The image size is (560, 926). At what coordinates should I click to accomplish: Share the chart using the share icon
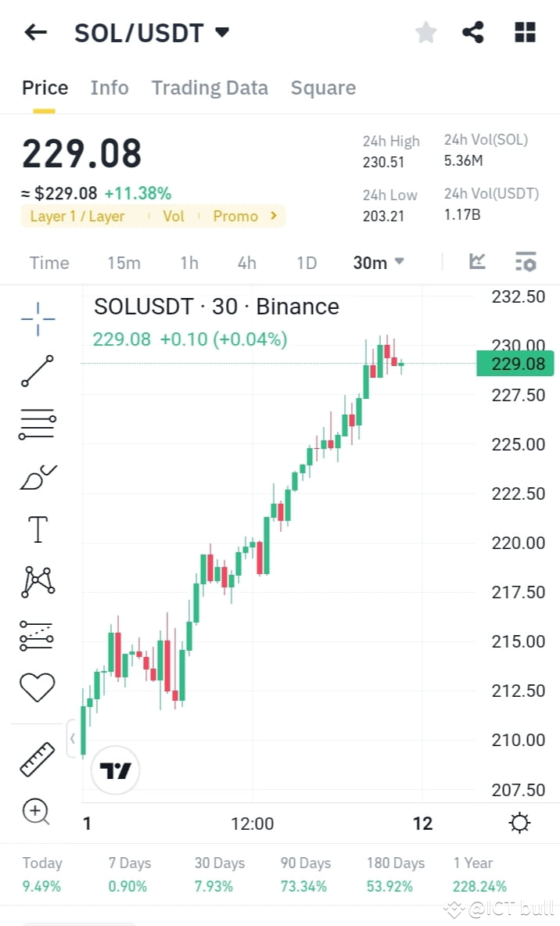point(473,32)
